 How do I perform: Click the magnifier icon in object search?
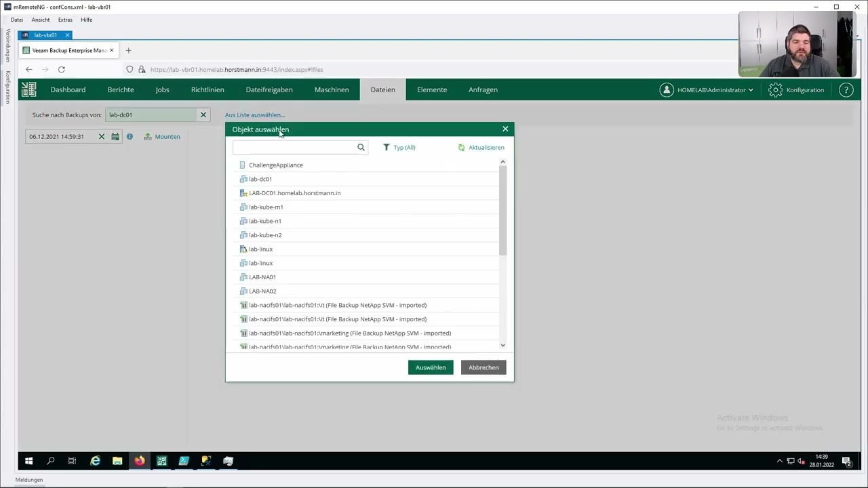coord(361,147)
